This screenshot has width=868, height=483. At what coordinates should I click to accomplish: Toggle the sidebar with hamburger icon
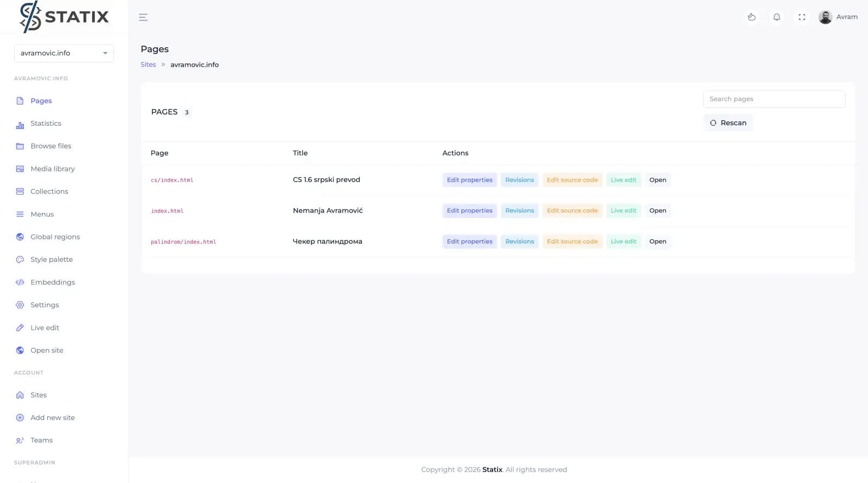pyautogui.click(x=143, y=17)
